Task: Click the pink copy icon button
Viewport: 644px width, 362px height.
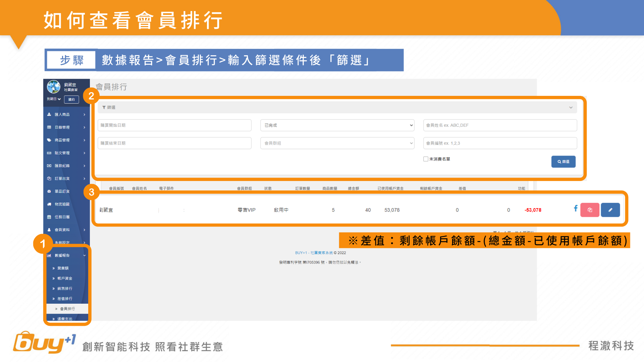Action: tap(590, 210)
